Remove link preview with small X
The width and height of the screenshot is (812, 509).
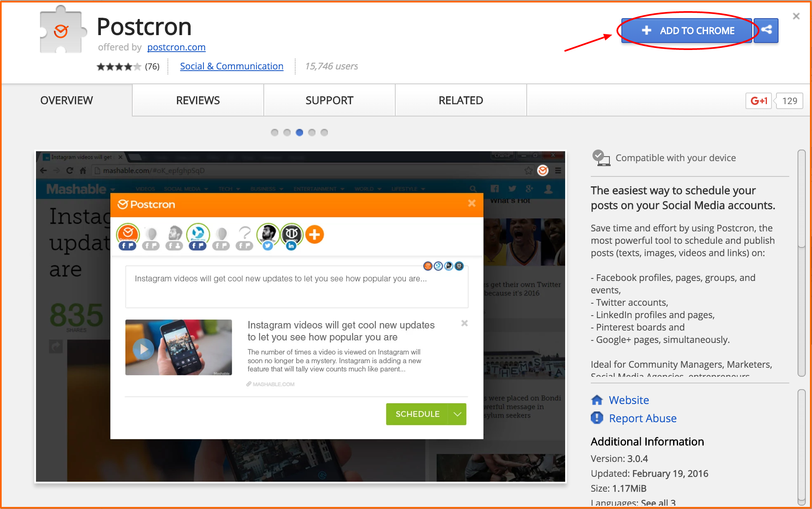pyautogui.click(x=464, y=323)
